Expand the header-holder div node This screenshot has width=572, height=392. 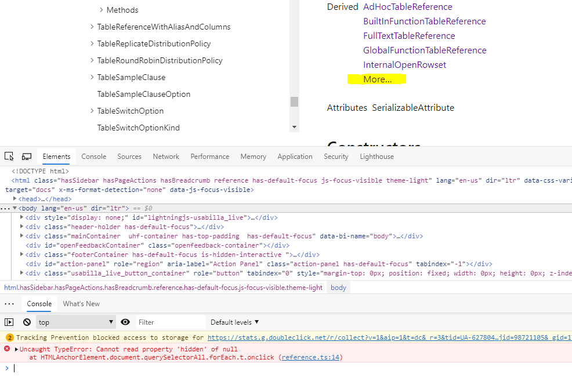[x=21, y=227]
